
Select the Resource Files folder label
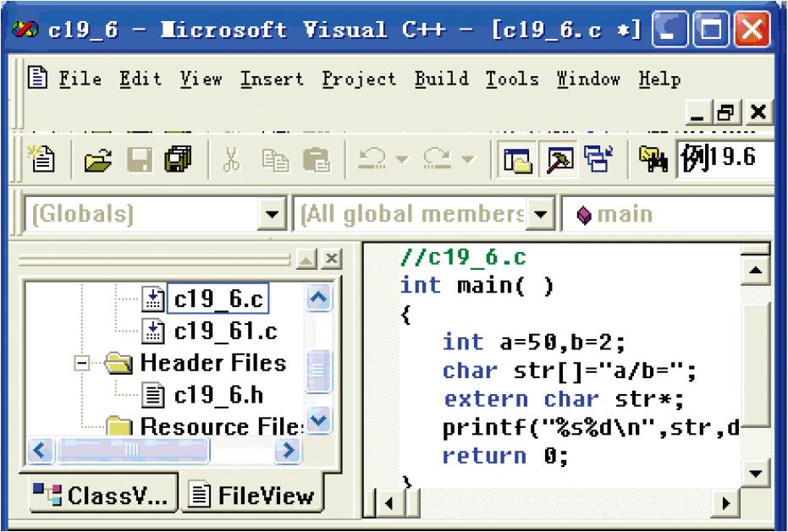pyautogui.click(x=221, y=426)
